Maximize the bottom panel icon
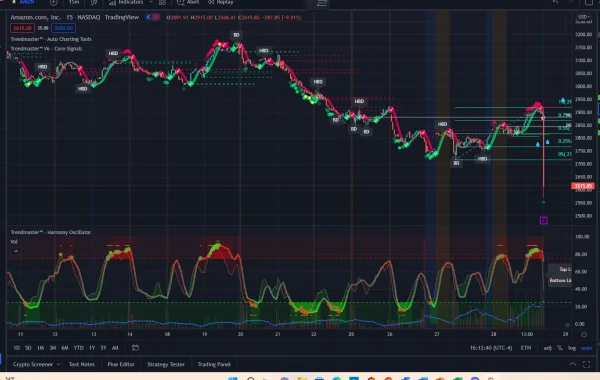This screenshot has width=600, height=380. pos(586,364)
